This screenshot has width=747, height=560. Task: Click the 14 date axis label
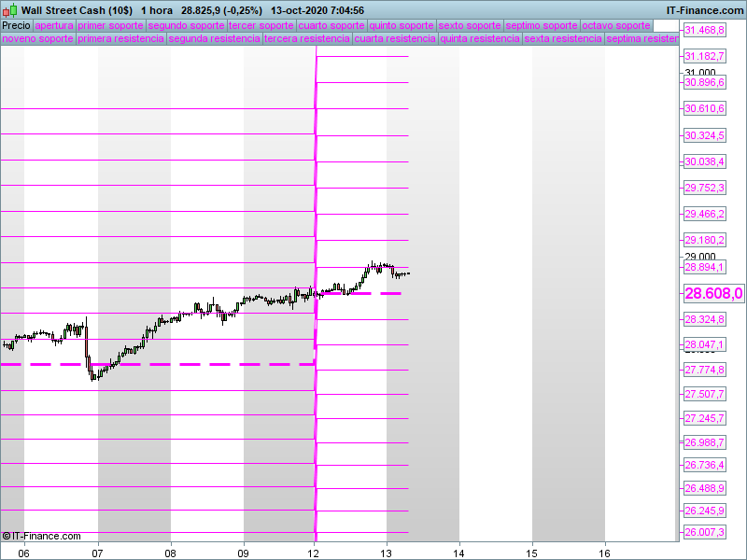[x=458, y=553]
